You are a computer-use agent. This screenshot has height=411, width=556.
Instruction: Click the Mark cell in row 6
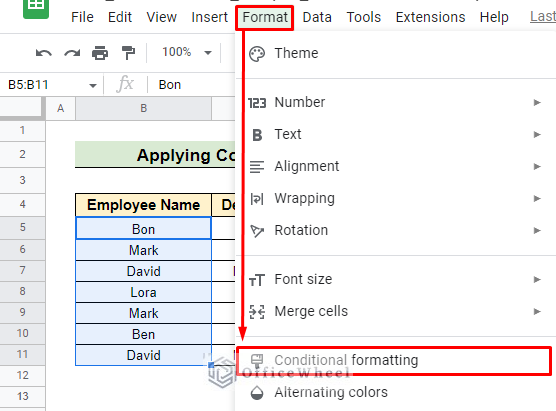point(143,250)
